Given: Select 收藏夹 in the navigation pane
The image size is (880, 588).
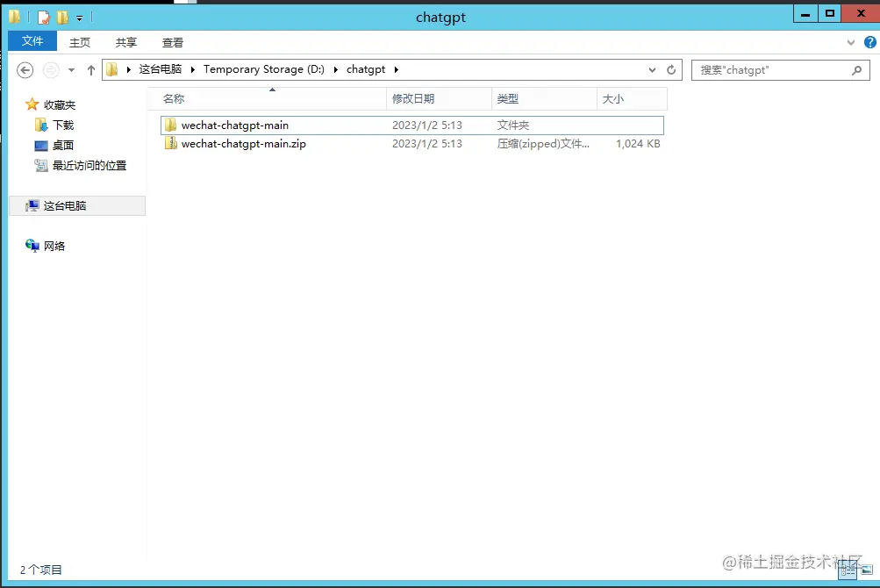Looking at the screenshot, I should pos(60,105).
